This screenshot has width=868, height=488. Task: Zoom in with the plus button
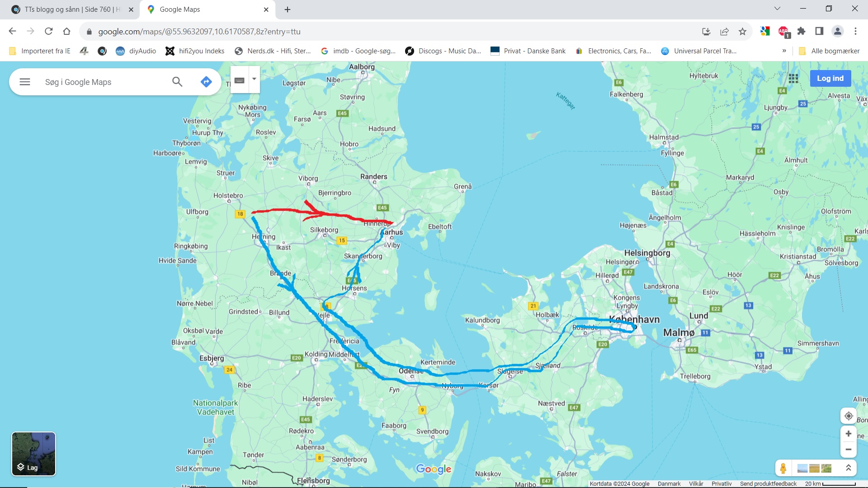849,434
